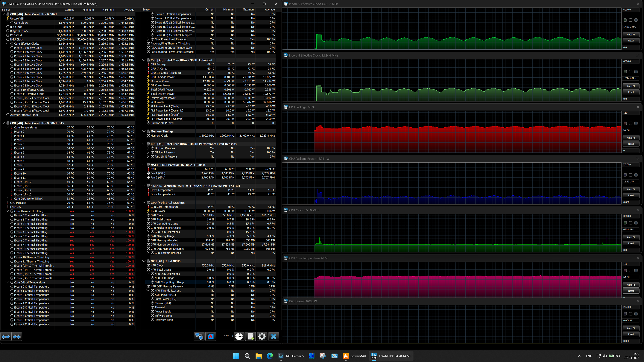Viewport: 644px width, 362px height.
Task: Collapse the Memory Timings sensor group
Action: (144, 131)
